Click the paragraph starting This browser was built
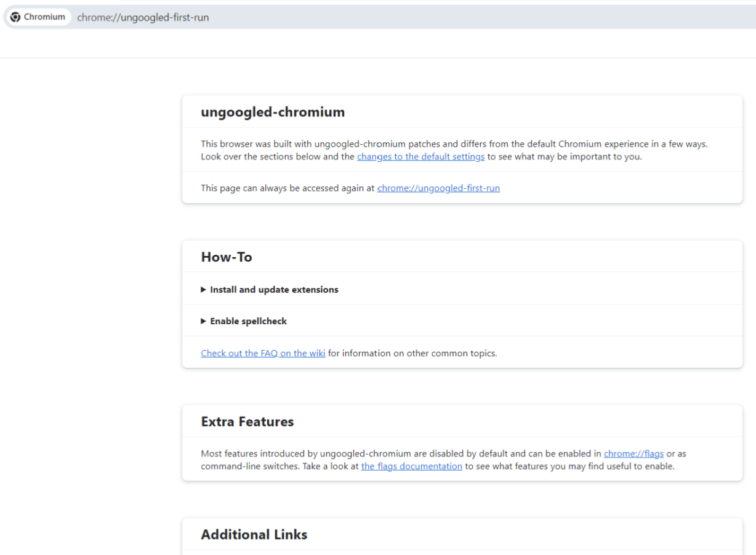Viewport: 756px width, 555px height. (454, 150)
